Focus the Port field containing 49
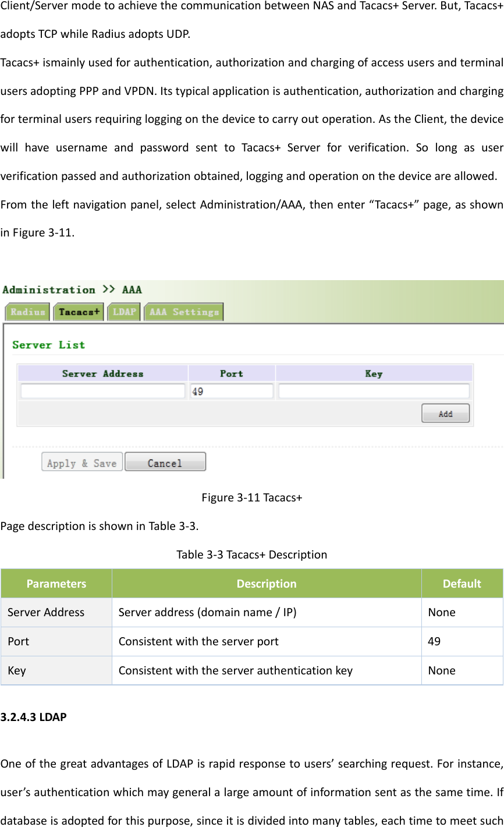Screen dimensions: 504x827 tap(232, 391)
